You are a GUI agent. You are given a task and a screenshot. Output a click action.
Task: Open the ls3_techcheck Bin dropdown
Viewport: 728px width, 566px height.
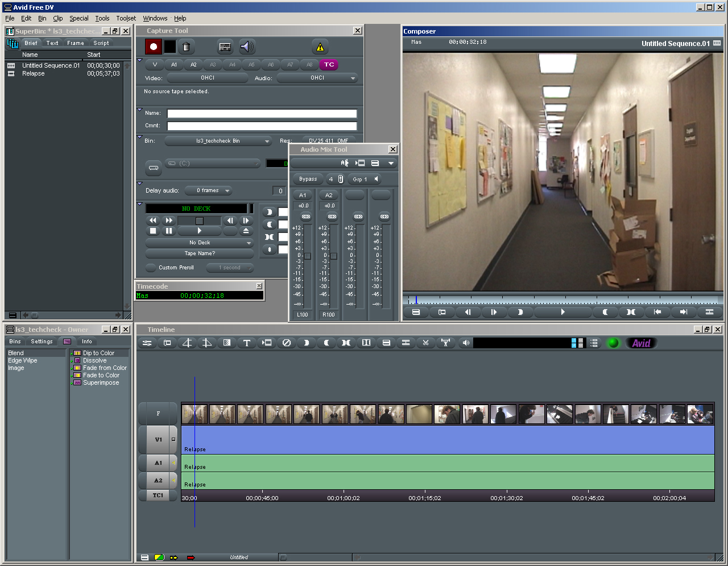click(218, 141)
